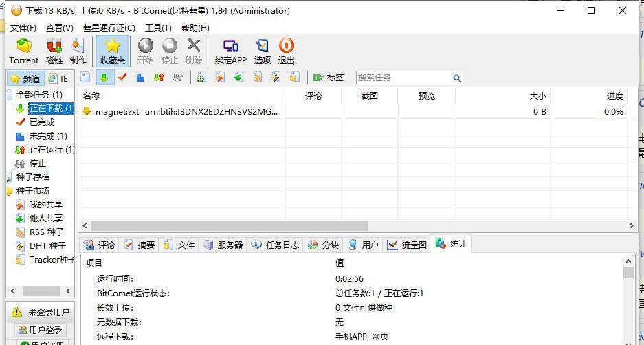This screenshot has width=644, height=345.
Task: Click the 用户登录 login button
Action: [41, 330]
